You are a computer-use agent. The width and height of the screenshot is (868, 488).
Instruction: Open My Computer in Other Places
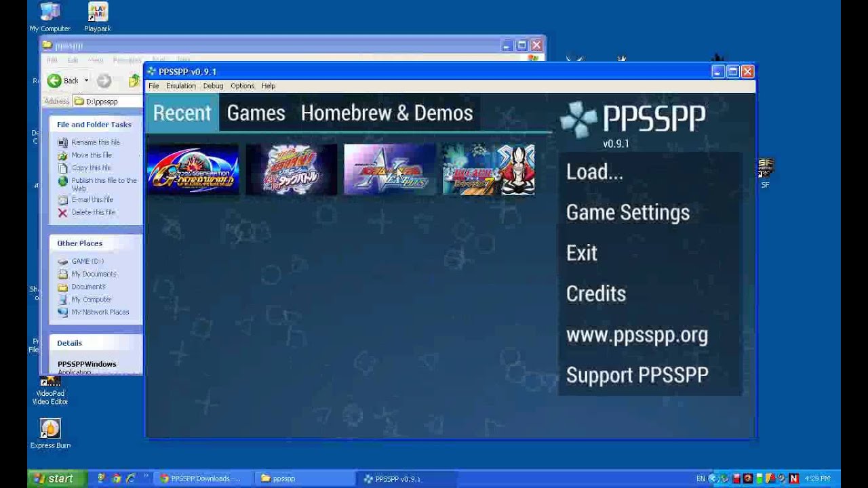92,300
